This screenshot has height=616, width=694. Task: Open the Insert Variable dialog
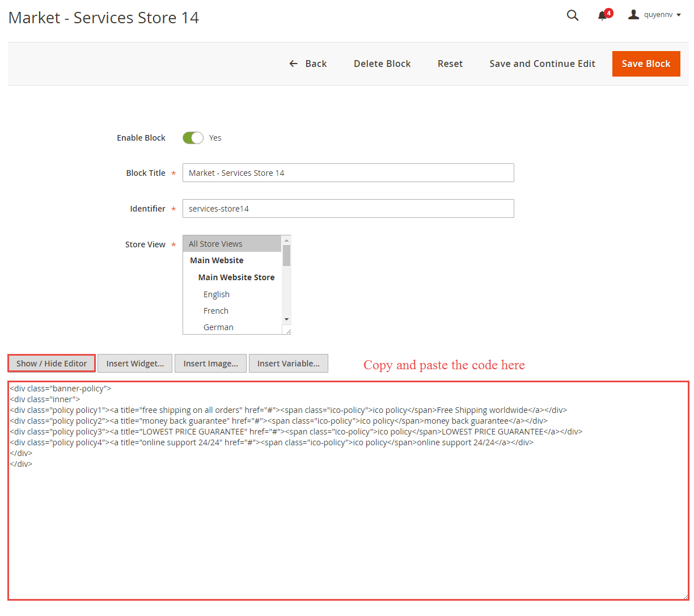click(x=288, y=364)
